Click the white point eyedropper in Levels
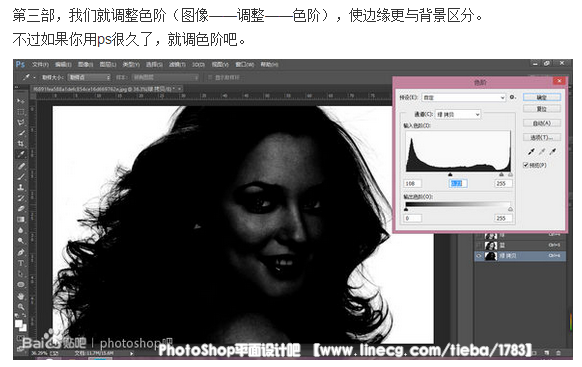 pyautogui.click(x=553, y=152)
